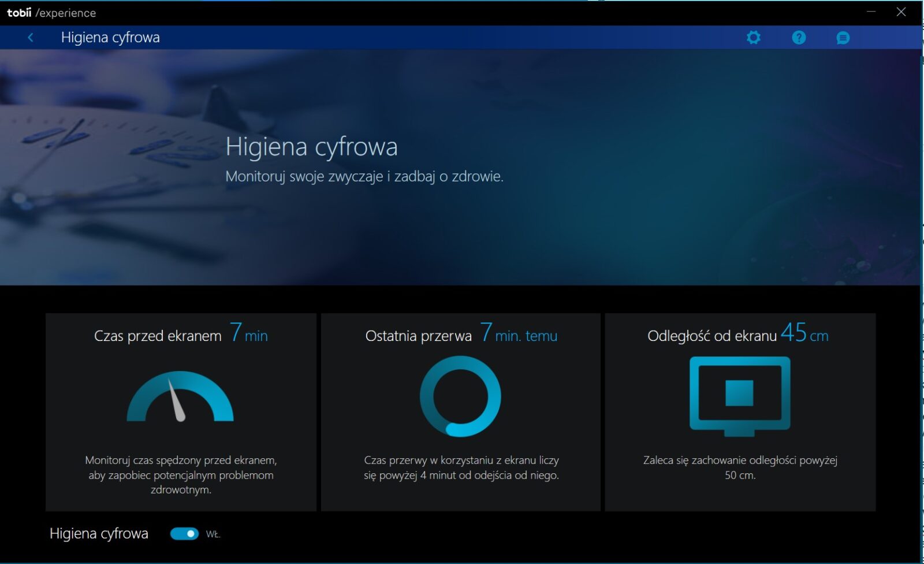Click the '45 cm' distance value
The height and width of the screenshot is (564, 924).
click(804, 333)
